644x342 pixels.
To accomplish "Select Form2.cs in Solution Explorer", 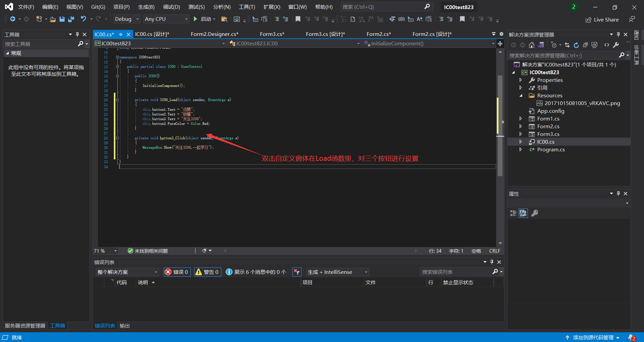I will click(548, 126).
